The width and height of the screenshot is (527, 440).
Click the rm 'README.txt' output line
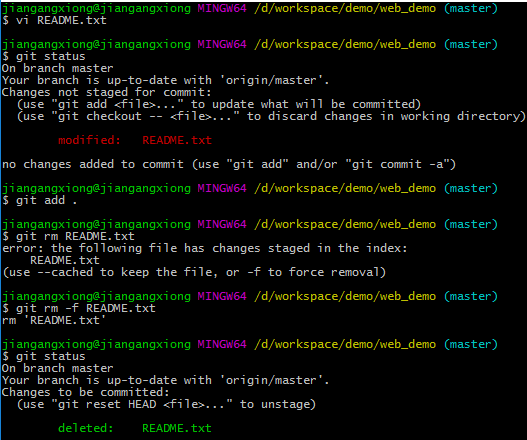coord(54,320)
